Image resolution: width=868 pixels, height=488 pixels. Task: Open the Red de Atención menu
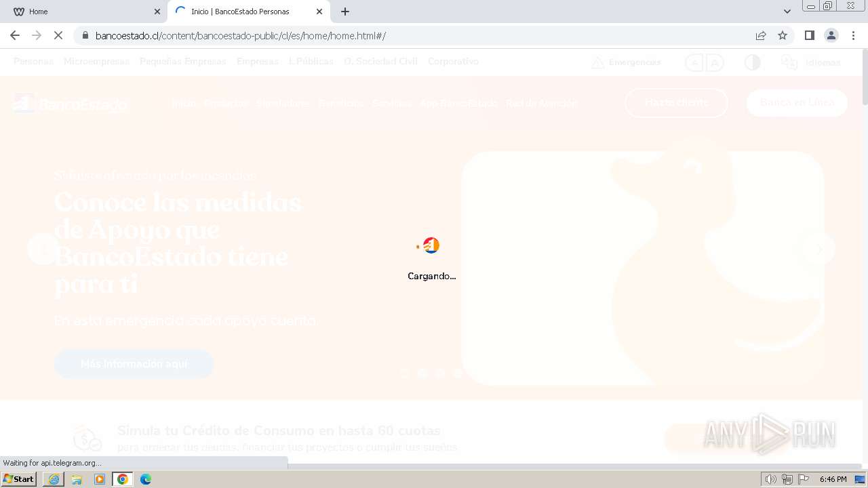click(x=541, y=103)
